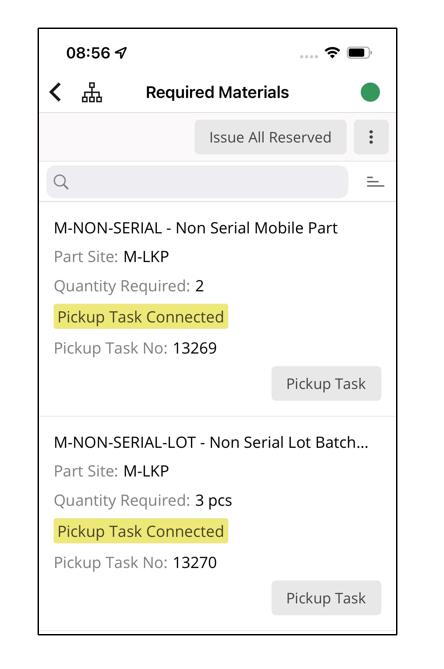This screenshot has height=669, width=444.
Task: Click Pickup Task for task 13270
Action: pyautogui.click(x=326, y=598)
